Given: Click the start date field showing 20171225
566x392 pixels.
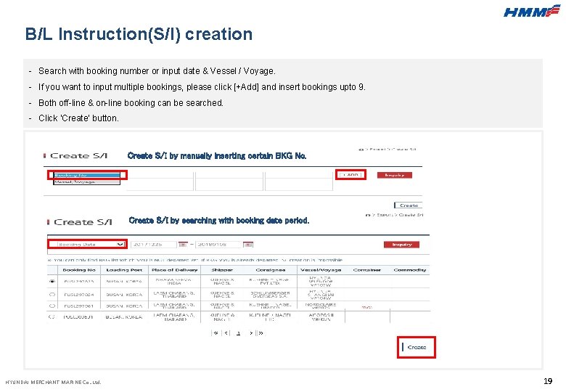Looking at the screenshot, I should click(x=153, y=245).
